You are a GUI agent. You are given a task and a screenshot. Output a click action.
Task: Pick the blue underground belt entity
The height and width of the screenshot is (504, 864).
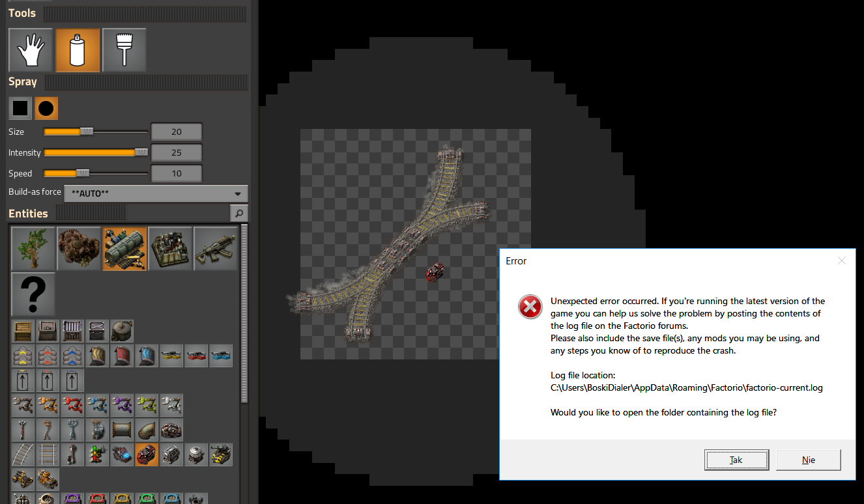[x=147, y=356]
